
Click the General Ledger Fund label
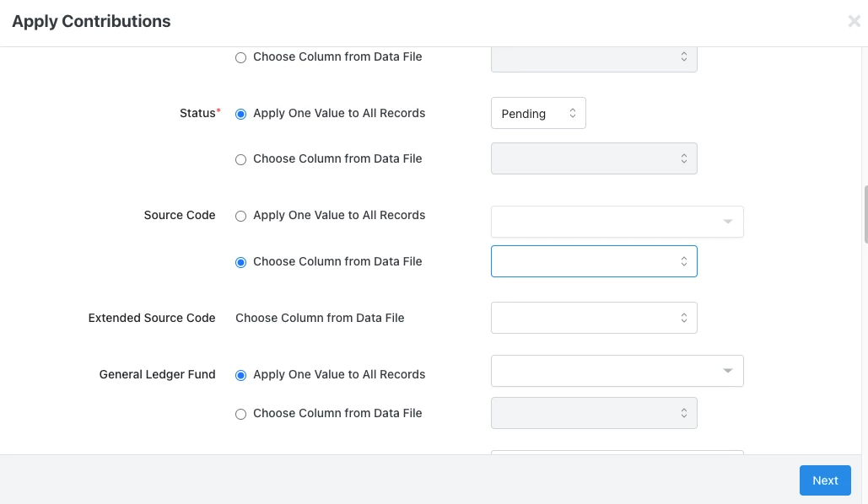tap(157, 374)
